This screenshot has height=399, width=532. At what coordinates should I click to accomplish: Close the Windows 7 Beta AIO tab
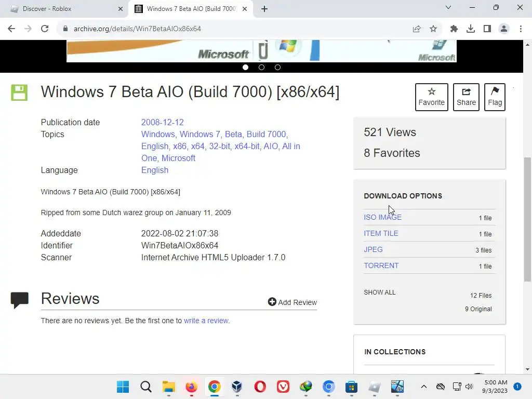pyautogui.click(x=245, y=9)
